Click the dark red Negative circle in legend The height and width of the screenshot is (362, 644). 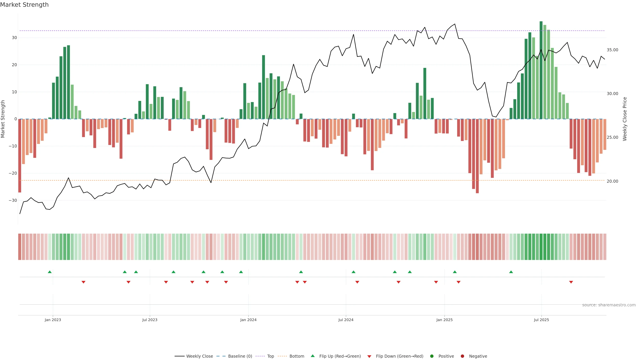pos(462,356)
